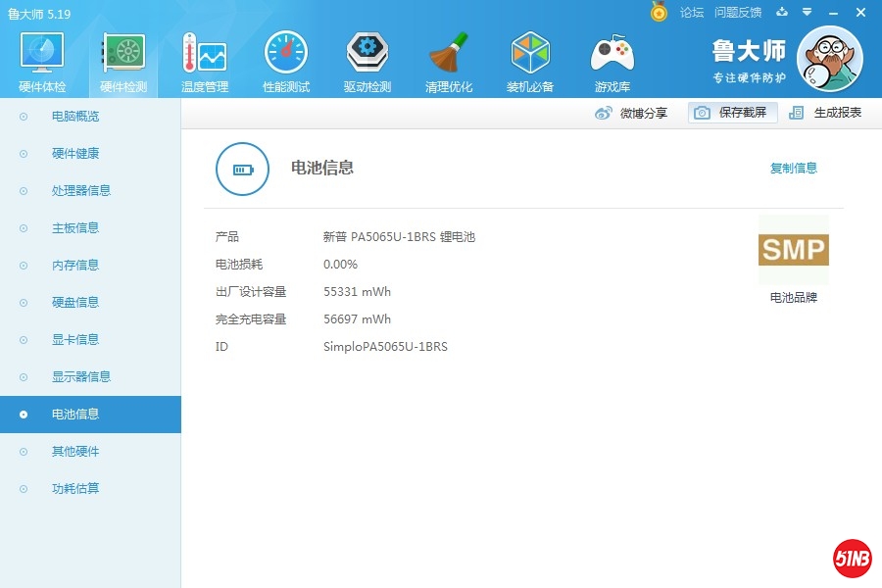Click the 复制信息 copy info link
This screenshot has width=882, height=588.
coord(794,169)
